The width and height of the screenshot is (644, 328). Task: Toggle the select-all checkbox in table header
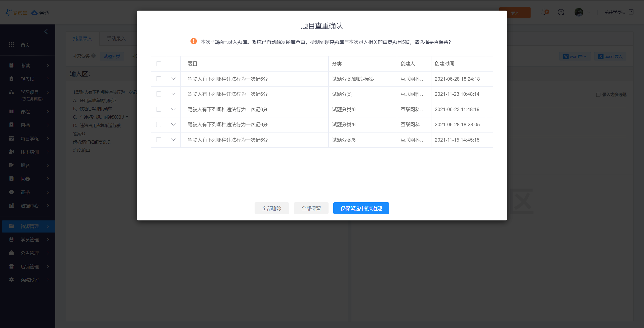158,64
